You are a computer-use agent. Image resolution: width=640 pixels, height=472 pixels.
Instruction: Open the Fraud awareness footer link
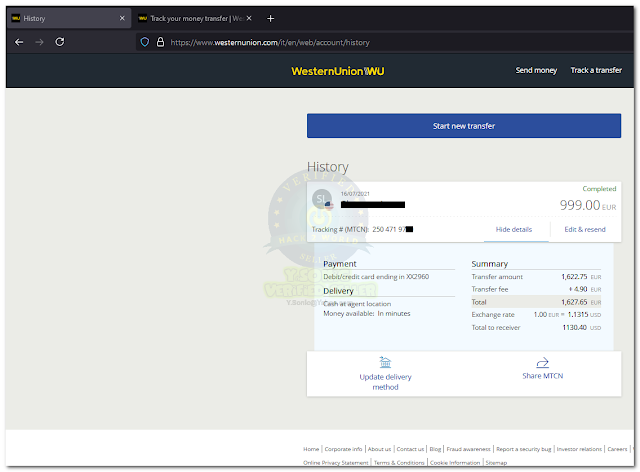tap(469, 449)
